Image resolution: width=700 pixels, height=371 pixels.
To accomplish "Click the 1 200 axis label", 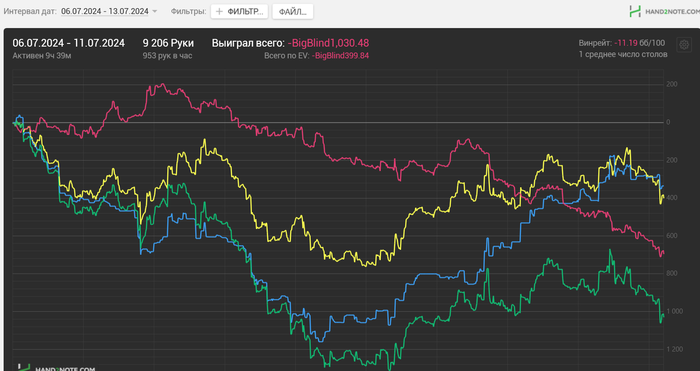I will 674,349.
